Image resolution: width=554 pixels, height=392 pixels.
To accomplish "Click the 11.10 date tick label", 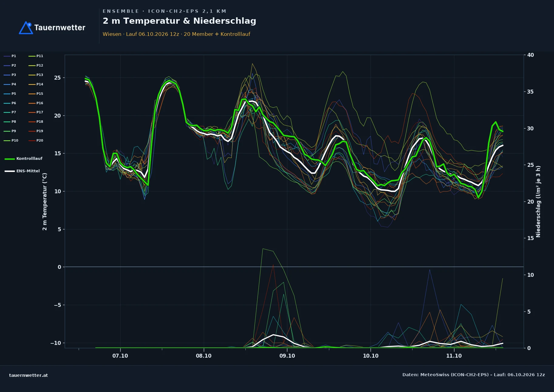I will click(454, 356).
